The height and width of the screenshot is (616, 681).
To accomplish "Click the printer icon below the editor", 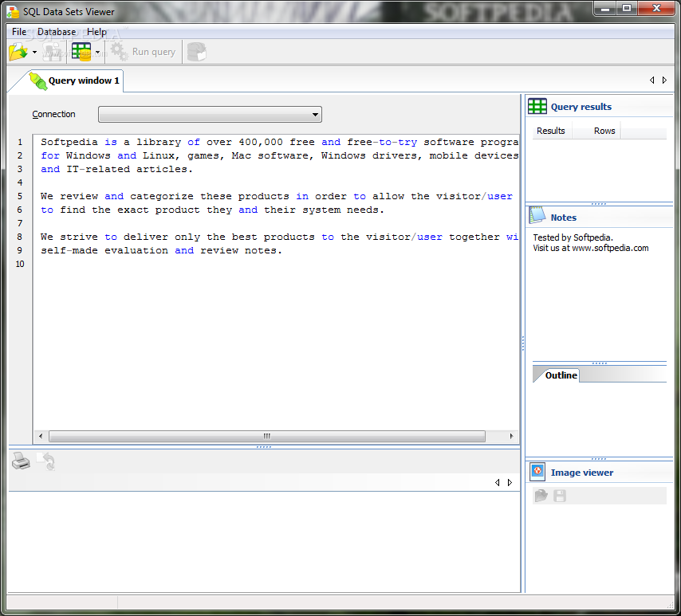I will click(x=21, y=461).
